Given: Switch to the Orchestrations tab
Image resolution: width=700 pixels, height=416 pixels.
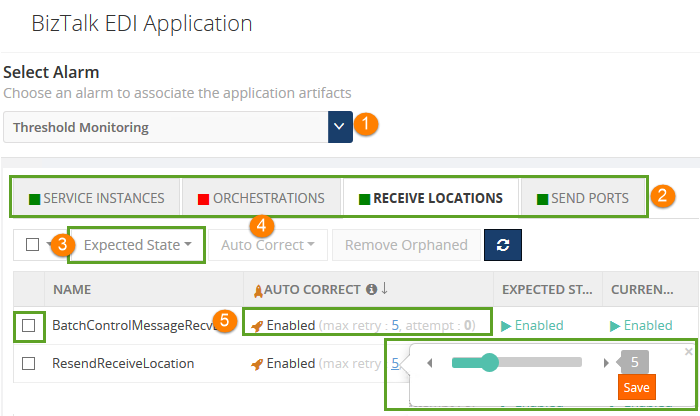Looking at the screenshot, I should pyautogui.click(x=262, y=198).
